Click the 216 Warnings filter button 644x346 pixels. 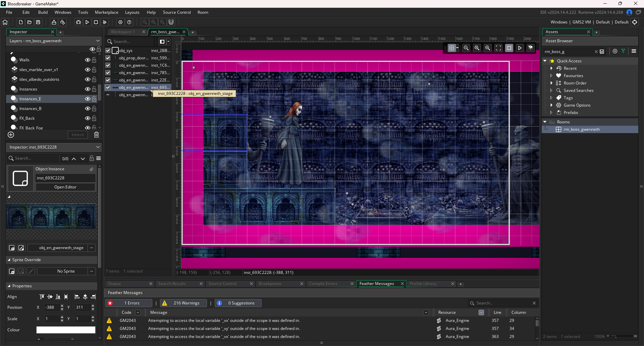(x=183, y=303)
